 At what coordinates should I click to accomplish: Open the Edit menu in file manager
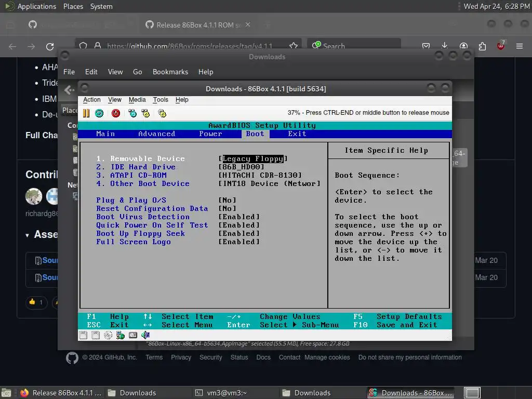pos(91,72)
